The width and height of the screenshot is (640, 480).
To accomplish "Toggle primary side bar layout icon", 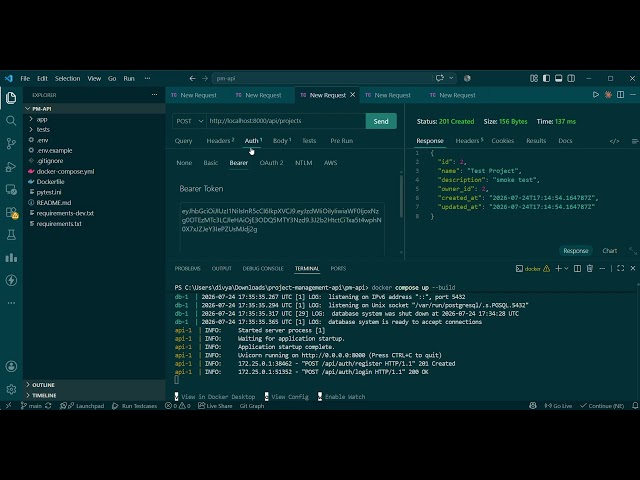I will point(546,78).
